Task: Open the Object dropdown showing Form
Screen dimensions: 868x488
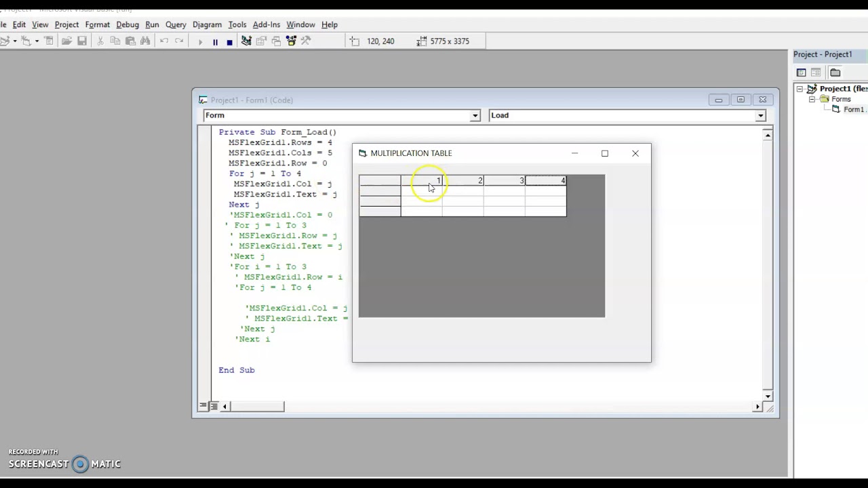Action: coord(475,116)
